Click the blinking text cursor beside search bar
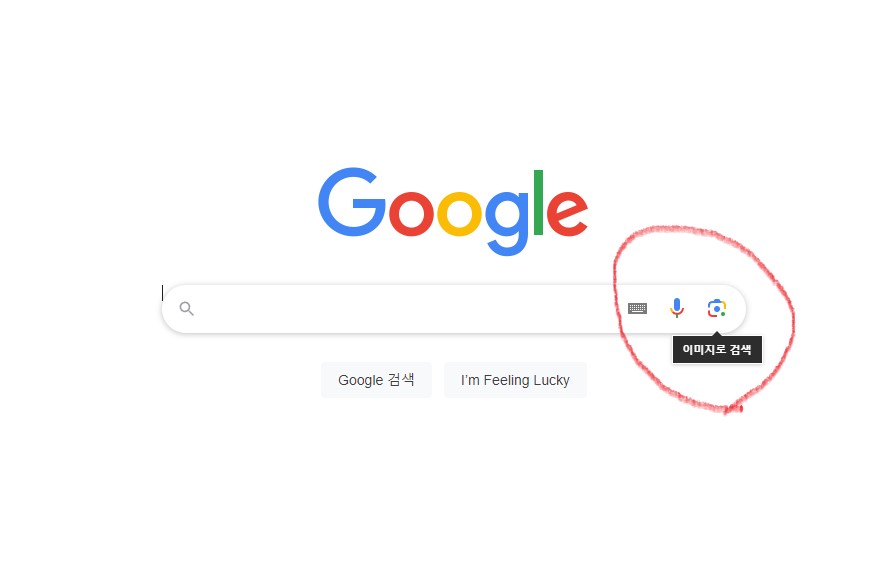Viewport: 872px width, 584px height. [162, 293]
